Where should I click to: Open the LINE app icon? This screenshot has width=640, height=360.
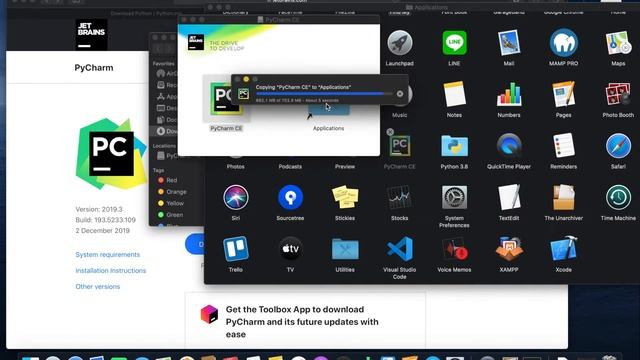pos(454,43)
